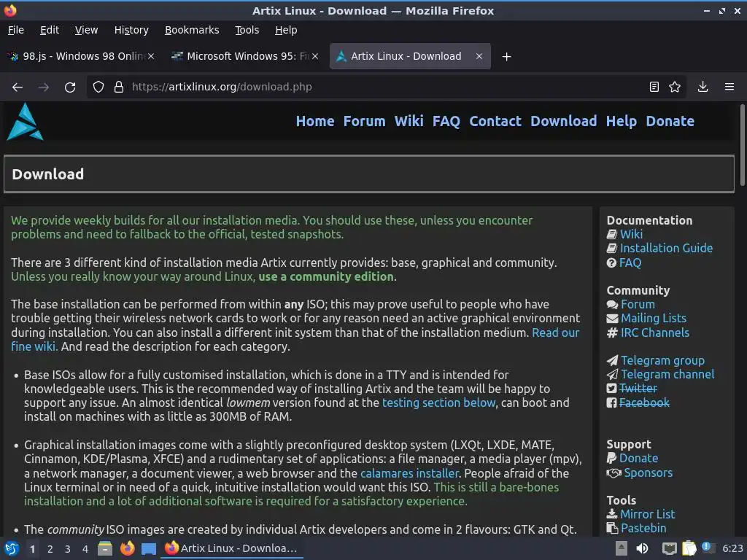Image resolution: width=747 pixels, height=560 pixels.
Task: Switch to virtual desktop 3
Action: [68, 549]
